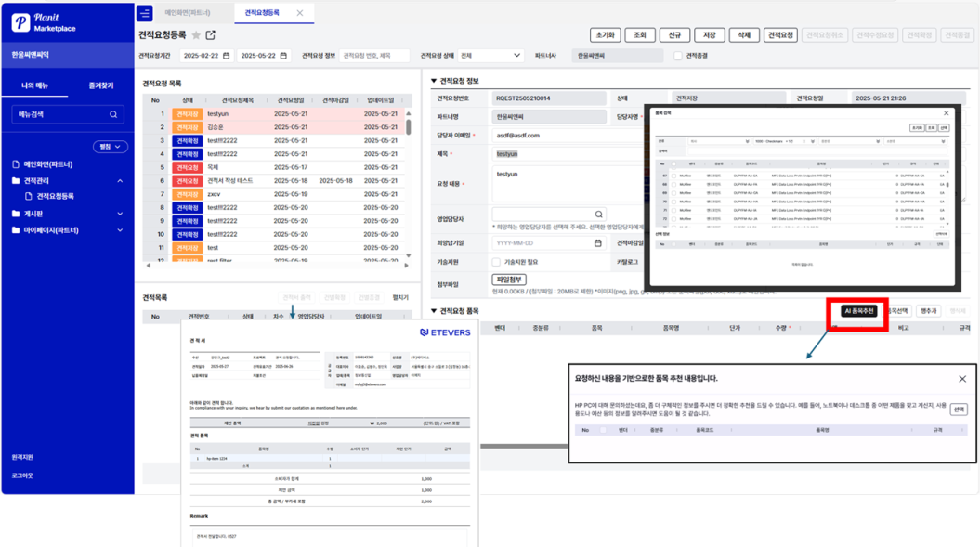Close the AI recommendation popup
Screen dimensions: 980x547
coord(962,379)
